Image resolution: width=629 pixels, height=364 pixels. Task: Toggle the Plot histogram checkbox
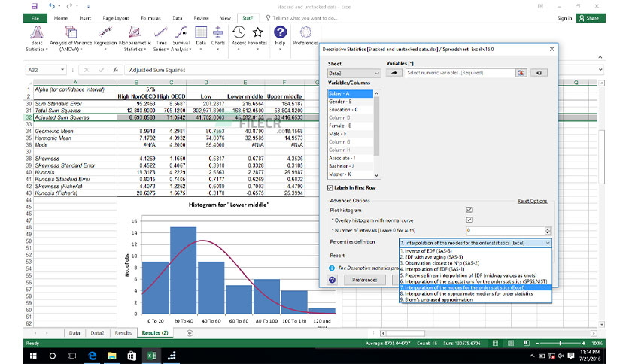469,210
